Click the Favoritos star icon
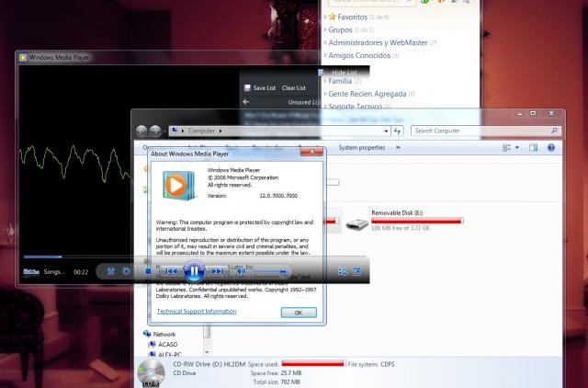This screenshot has width=588, height=388. (333, 17)
